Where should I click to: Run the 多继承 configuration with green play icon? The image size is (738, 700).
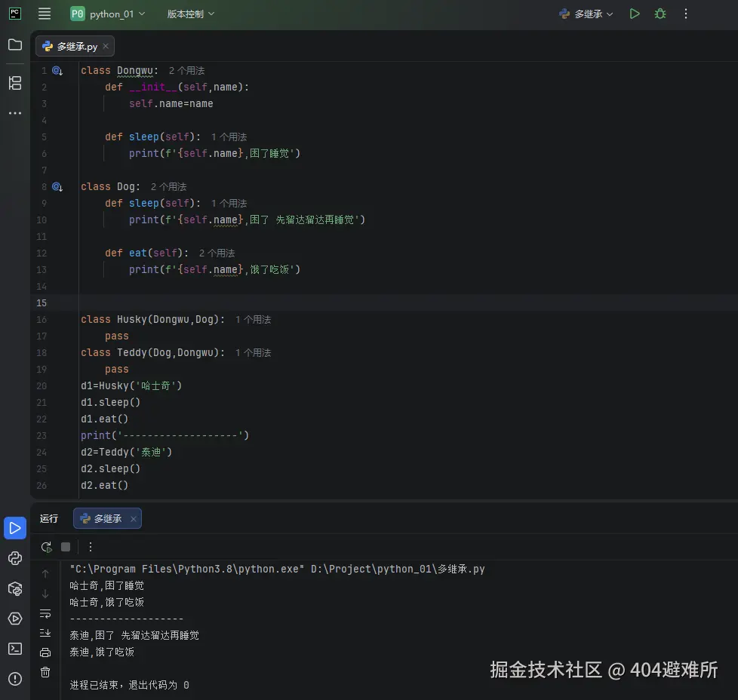(x=635, y=14)
